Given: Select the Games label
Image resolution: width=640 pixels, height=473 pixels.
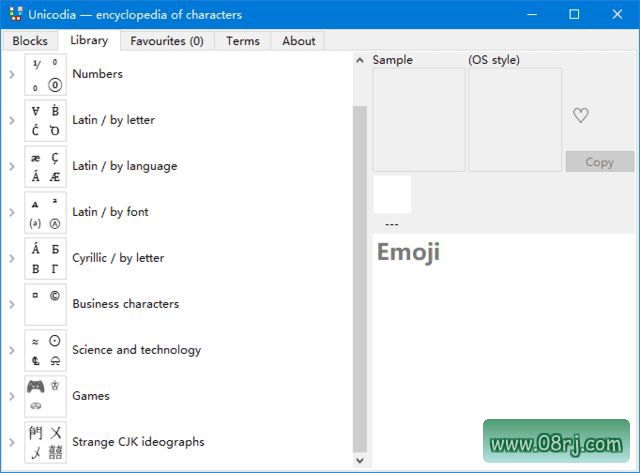Looking at the screenshot, I should click(91, 396).
